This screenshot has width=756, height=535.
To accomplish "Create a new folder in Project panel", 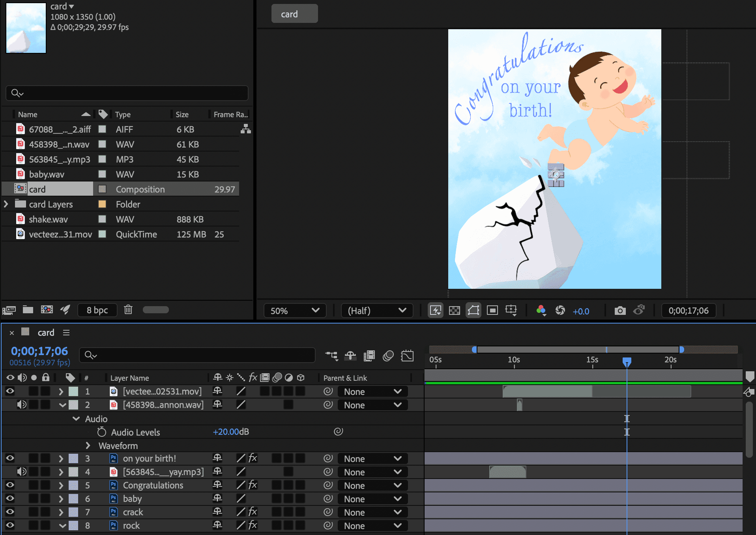I will [28, 310].
